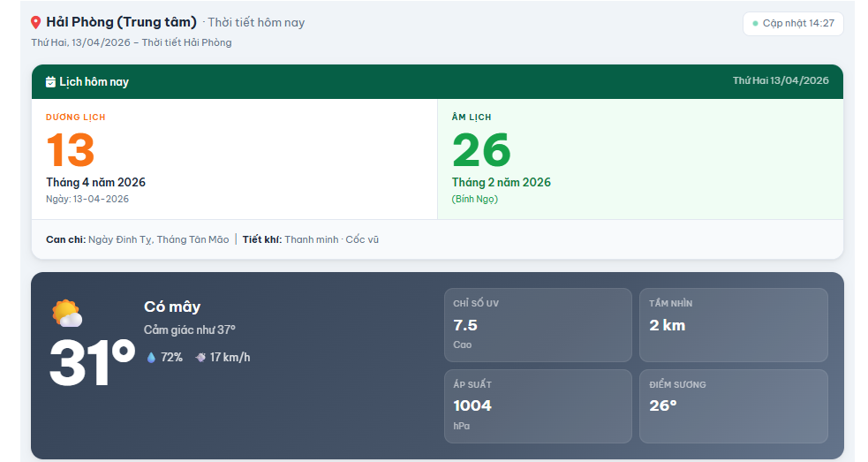
Task: Click the Hải Phòng (Trung tâm) title
Action: (x=121, y=22)
